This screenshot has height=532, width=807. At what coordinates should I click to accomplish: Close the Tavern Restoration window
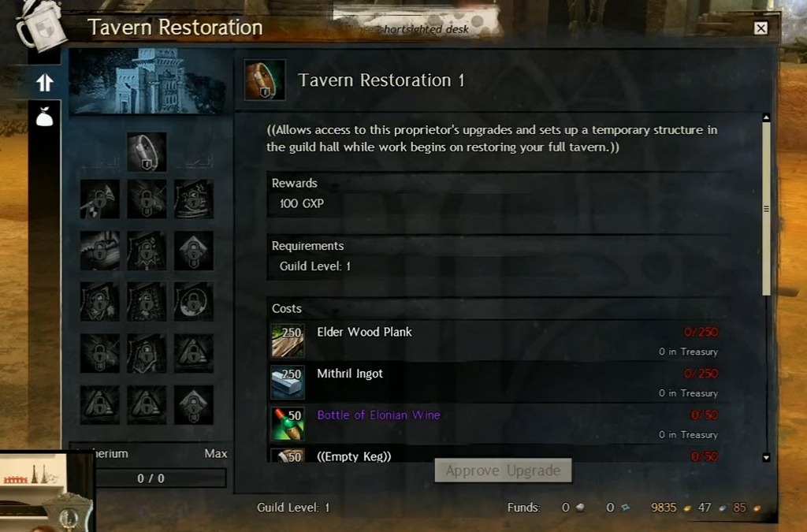tap(761, 28)
